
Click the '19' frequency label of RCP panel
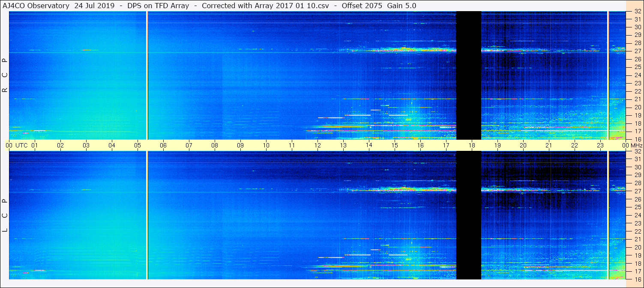637,115
